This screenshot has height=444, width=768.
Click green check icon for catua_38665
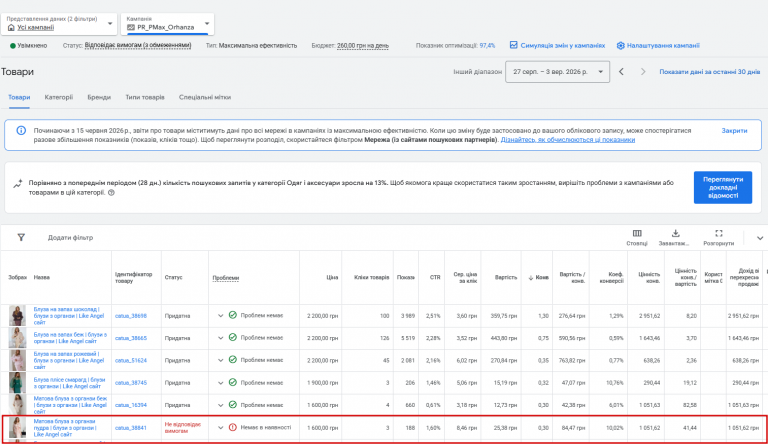(233, 338)
